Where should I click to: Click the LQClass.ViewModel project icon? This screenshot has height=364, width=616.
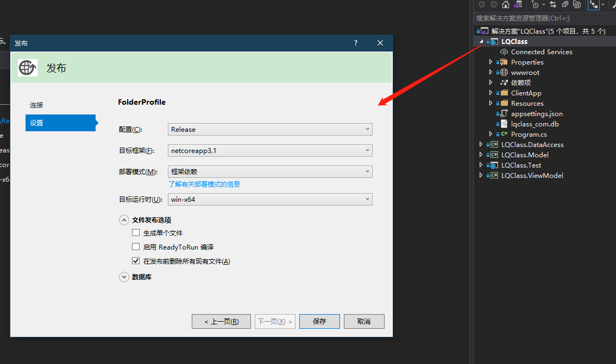tap(494, 175)
